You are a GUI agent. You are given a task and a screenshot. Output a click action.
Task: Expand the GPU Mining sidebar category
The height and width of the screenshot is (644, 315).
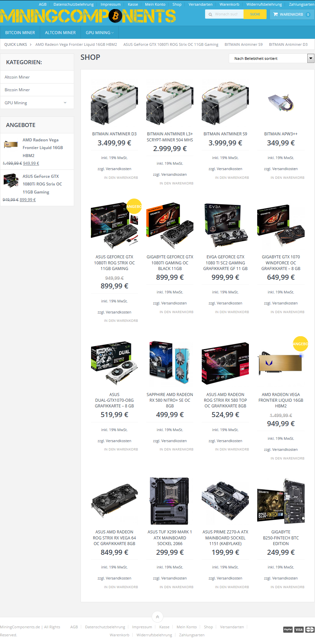65,103
